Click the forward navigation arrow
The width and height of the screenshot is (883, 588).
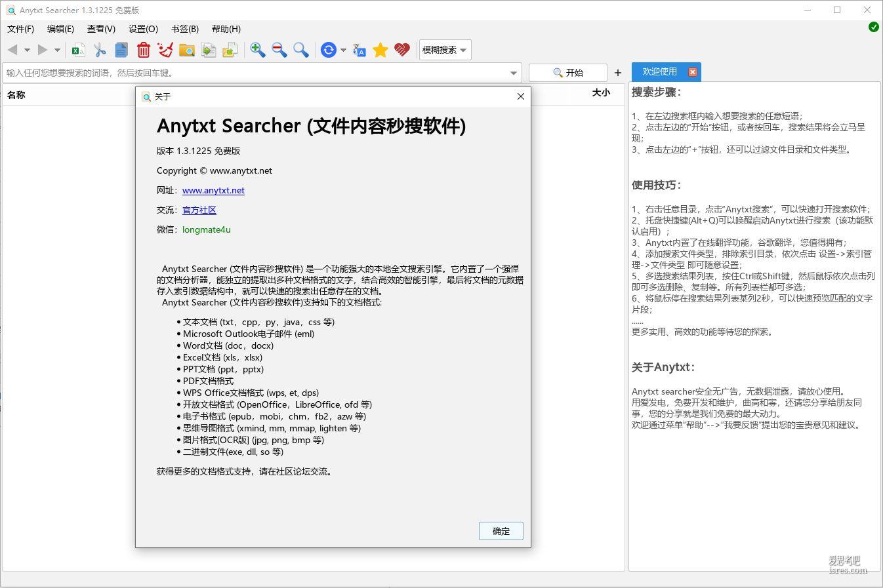click(x=43, y=50)
